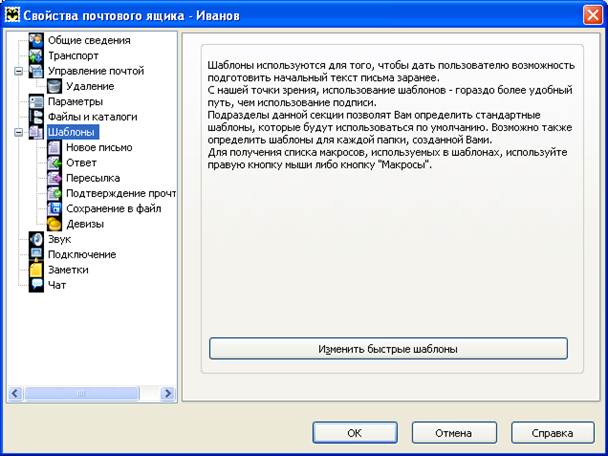Click the Девизы yellow icon
608x456 pixels.
point(54,224)
